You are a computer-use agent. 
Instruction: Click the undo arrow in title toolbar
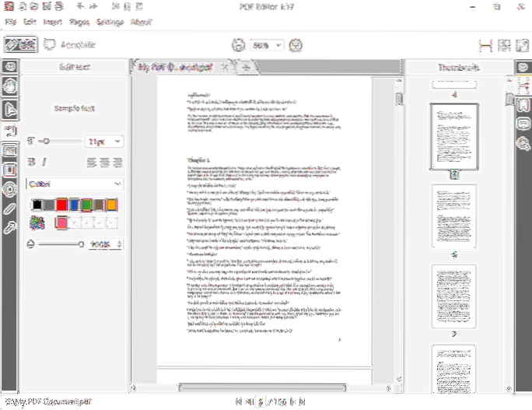pyautogui.click(x=80, y=6)
